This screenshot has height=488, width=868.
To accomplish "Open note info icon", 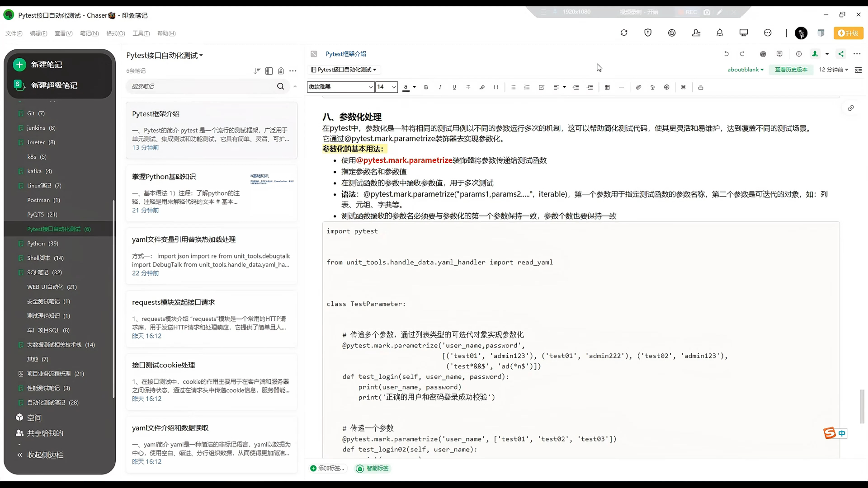I will click(x=799, y=54).
